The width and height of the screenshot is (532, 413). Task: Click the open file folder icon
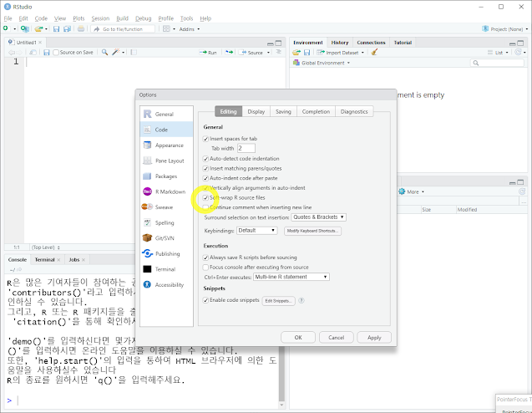(38, 29)
